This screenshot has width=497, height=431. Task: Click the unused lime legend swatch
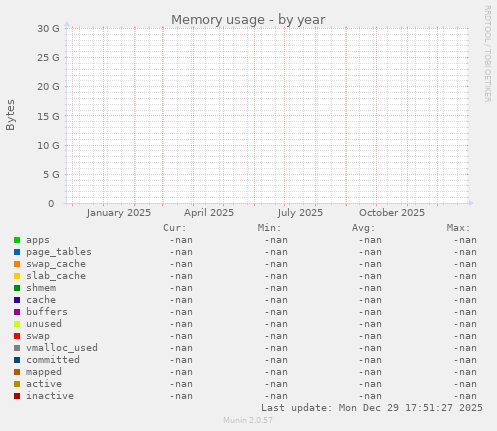click(x=17, y=324)
